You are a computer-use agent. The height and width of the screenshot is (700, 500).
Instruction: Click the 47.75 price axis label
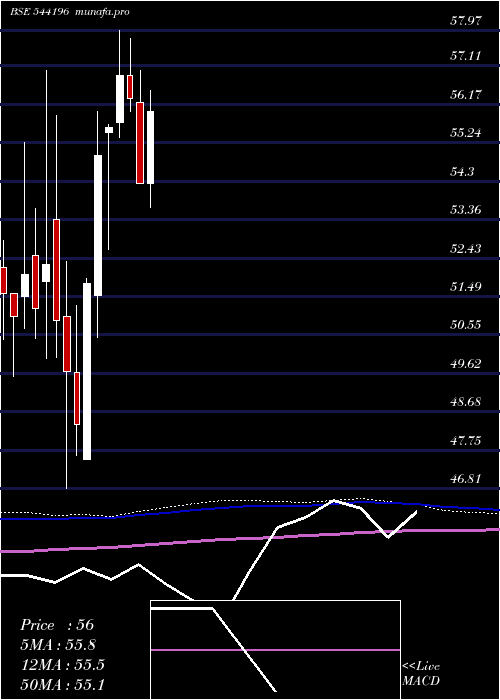click(465, 441)
